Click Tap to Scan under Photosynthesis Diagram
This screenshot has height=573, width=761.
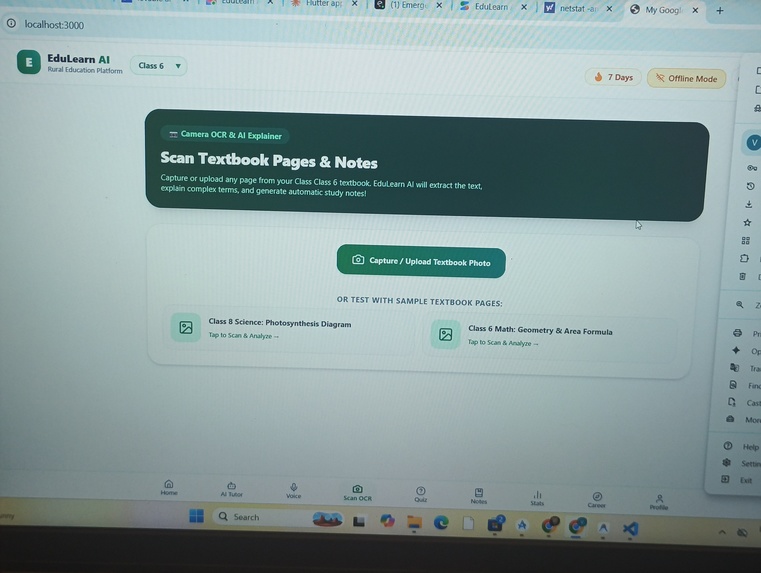[x=244, y=335]
